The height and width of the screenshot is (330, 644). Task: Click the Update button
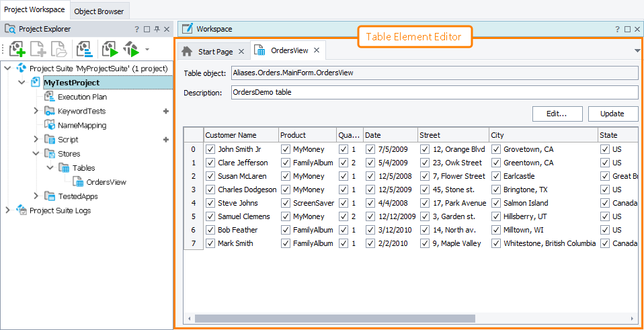pyautogui.click(x=612, y=114)
